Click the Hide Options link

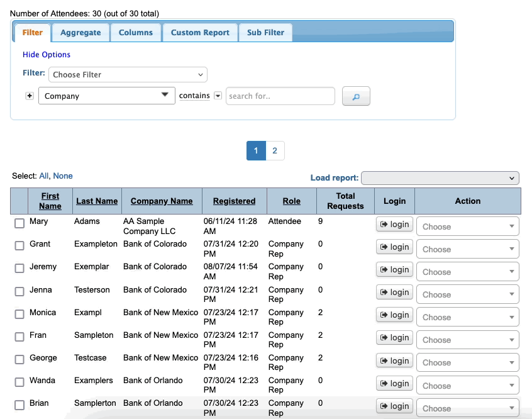pos(47,55)
